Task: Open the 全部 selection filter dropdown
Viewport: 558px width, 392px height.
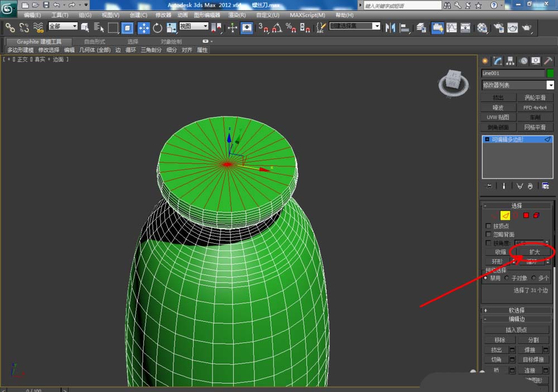Action: click(63, 26)
